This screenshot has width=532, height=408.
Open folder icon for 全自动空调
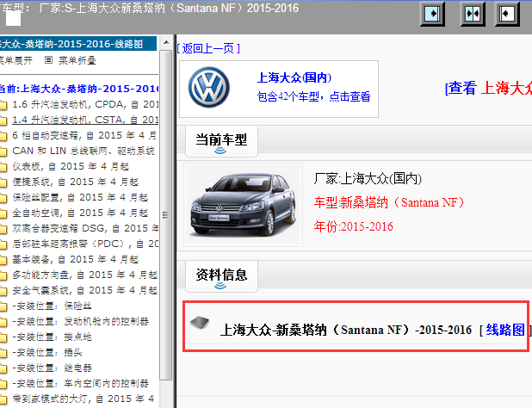pyautogui.click(x=3, y=213)
